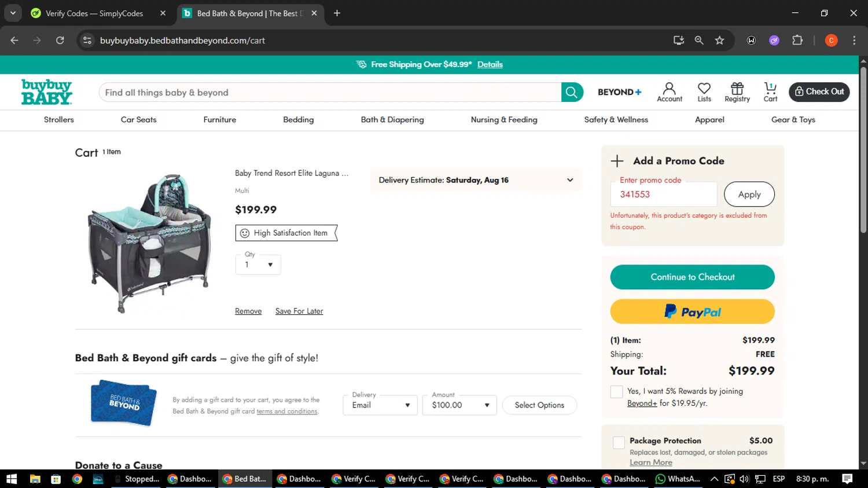The image size is (868, 488).
Task: Open the Chrome profile avatar
Action: 832,41
